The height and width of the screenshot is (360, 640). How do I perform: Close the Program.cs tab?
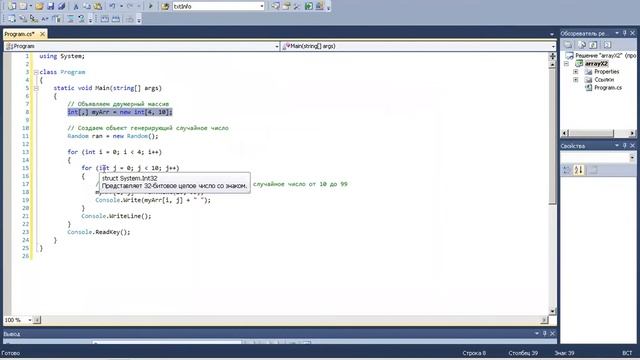point(42,34)
